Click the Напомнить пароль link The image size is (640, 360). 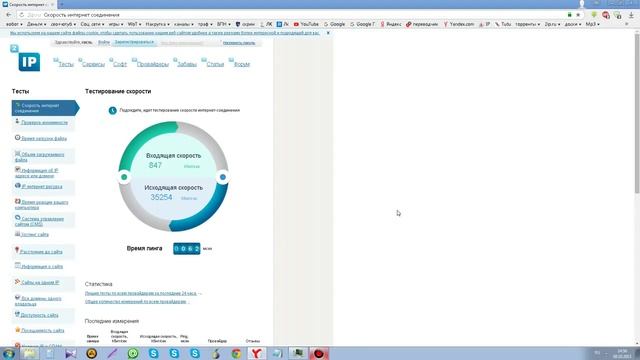tap(239, 43)
